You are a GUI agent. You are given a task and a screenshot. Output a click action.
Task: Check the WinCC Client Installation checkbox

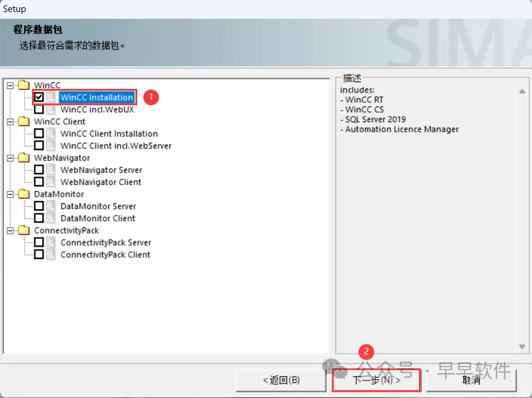39,134
